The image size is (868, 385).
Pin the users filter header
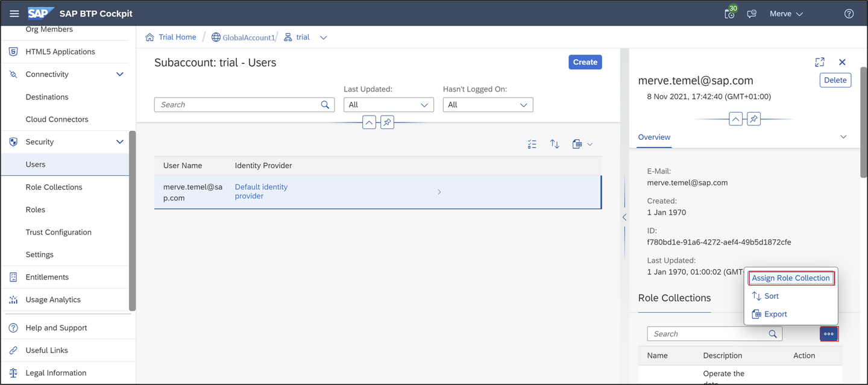click(x=387, y=122)
